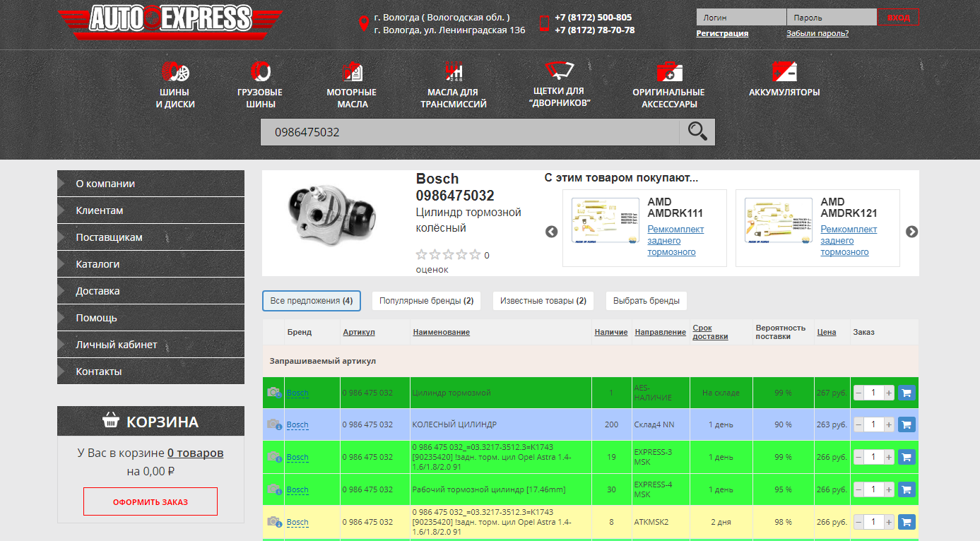Image resolution: width=980 pixels, height=541 pixels.
Task: Open Щетки для дворников category icon
Action: coord(560,70)
